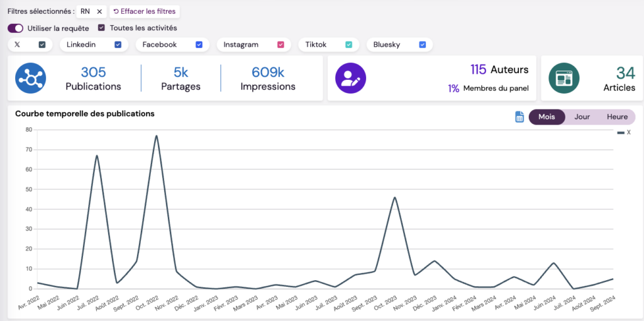
Task: Click the green Articles browser icon
Action: click(x=563, y=78)
